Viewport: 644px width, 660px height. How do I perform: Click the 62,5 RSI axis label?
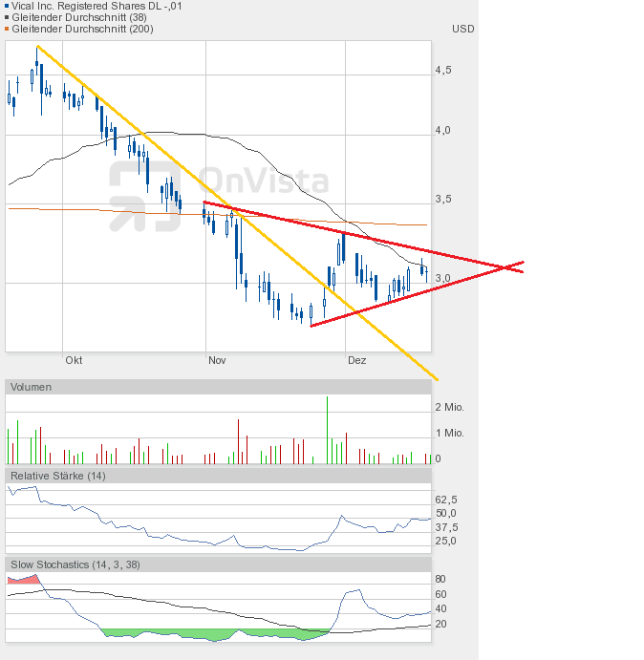pyautogui.click(x=446, y=500)
